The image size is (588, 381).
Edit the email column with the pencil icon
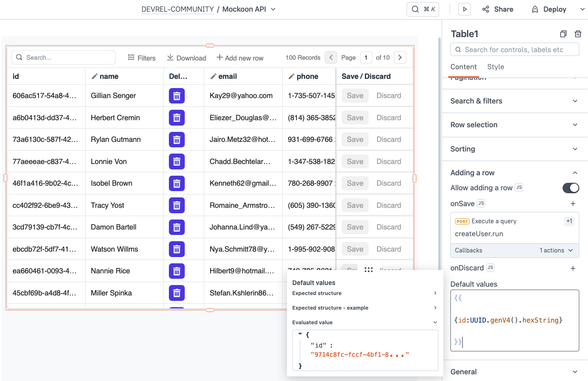click(213, 76)
